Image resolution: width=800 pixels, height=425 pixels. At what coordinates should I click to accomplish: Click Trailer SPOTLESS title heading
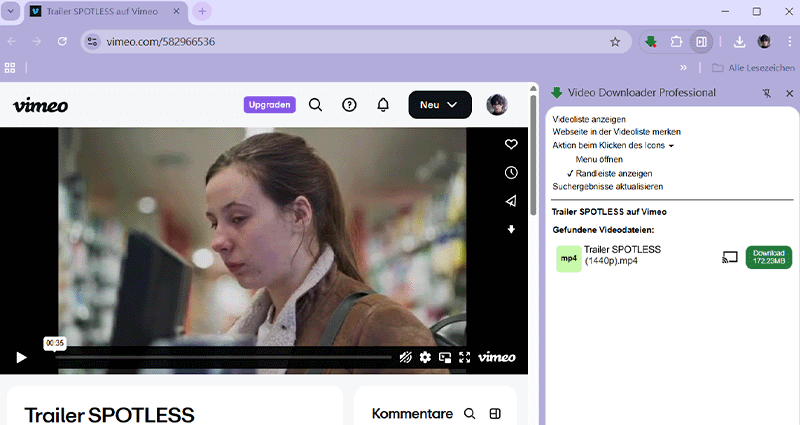click(x=109, y=415)
